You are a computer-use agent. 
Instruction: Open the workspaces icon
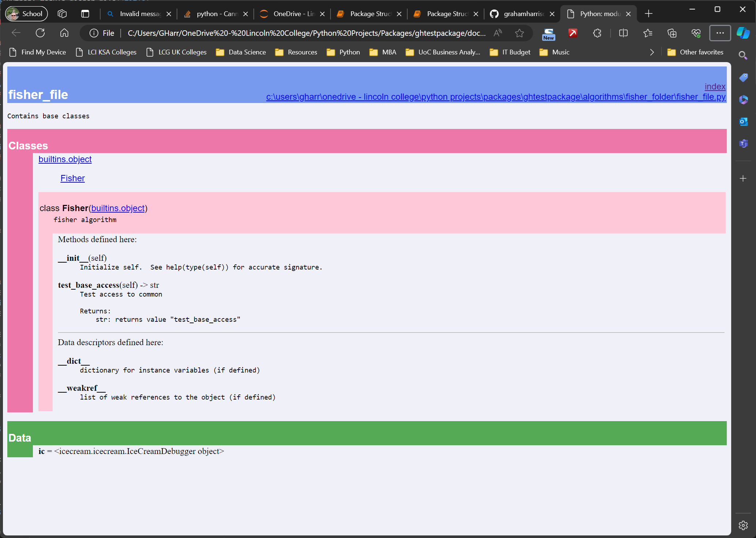[62, 14]
